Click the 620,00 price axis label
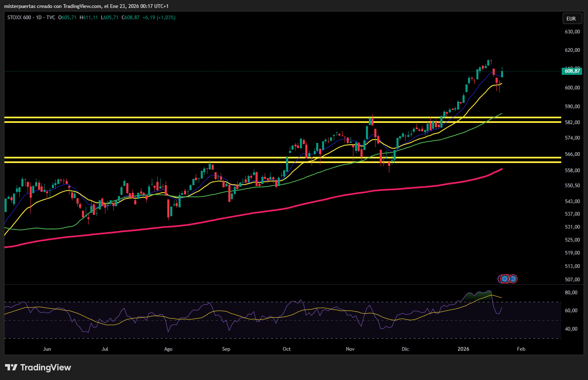The image size is (588, 380). coord(572,50)
